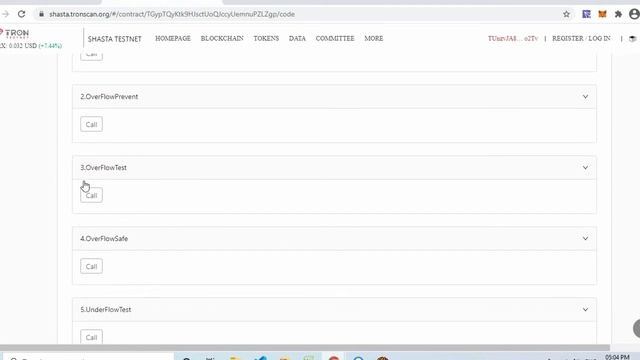Open the COMMITTEE menu
This screenshot has height=360, width=640.
coord(335,38)
